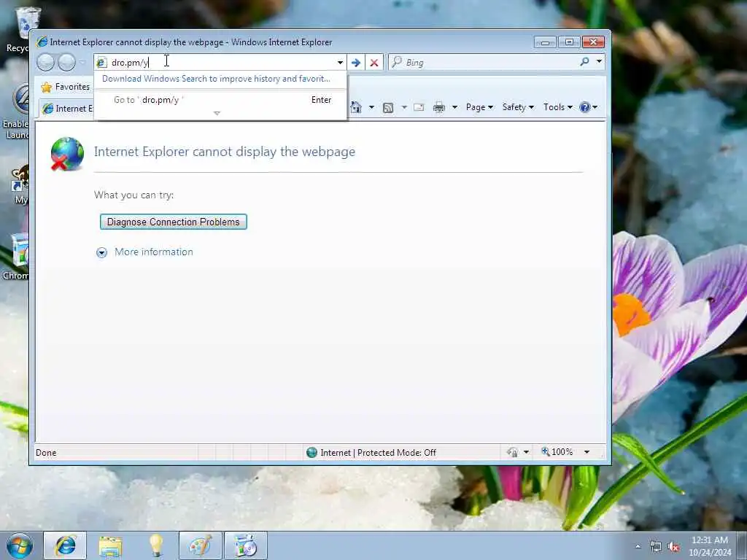Open the Favorites star button
This screenshot has height=560, width=747.
click(x=66, y=87)
